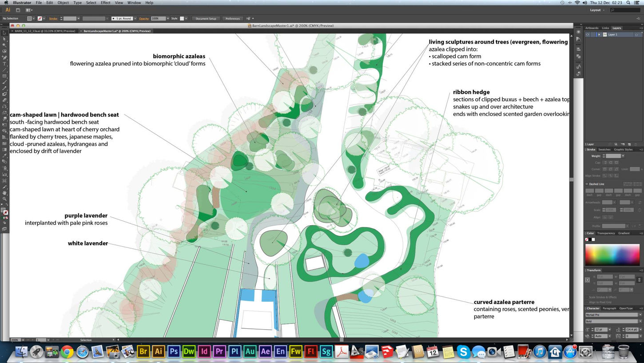The height and width of the screenshot is (363, 644).
Task: Toggle the lock column beside Layer 1 eye
Action: [593, 34]
